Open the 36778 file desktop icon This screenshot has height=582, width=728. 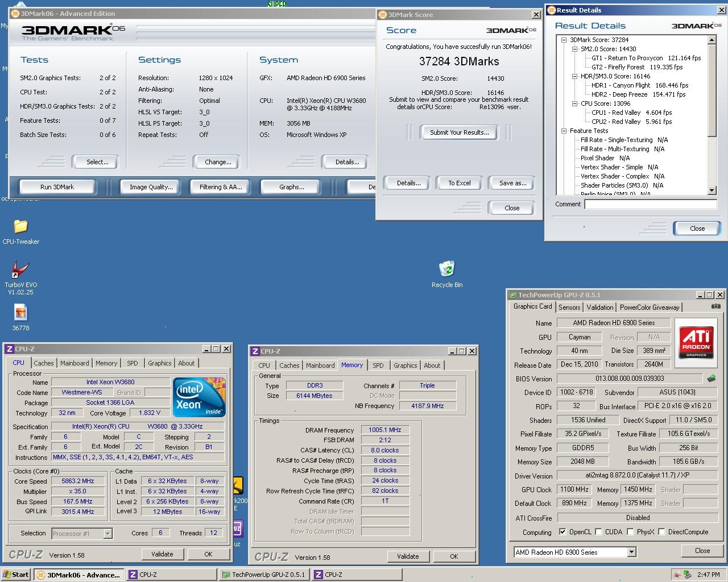(20, 313)
